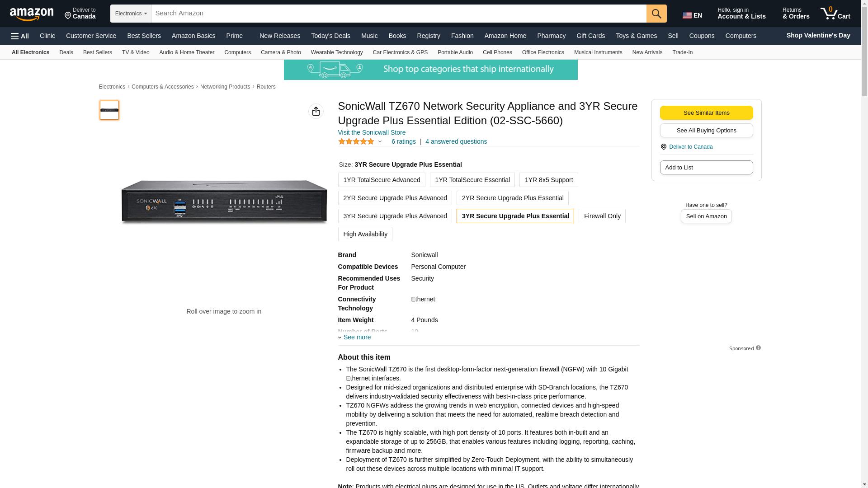The height and width of the screenshot is (488, 868).
Task: Click the Add to List button
Action: (x=706, y=168)
